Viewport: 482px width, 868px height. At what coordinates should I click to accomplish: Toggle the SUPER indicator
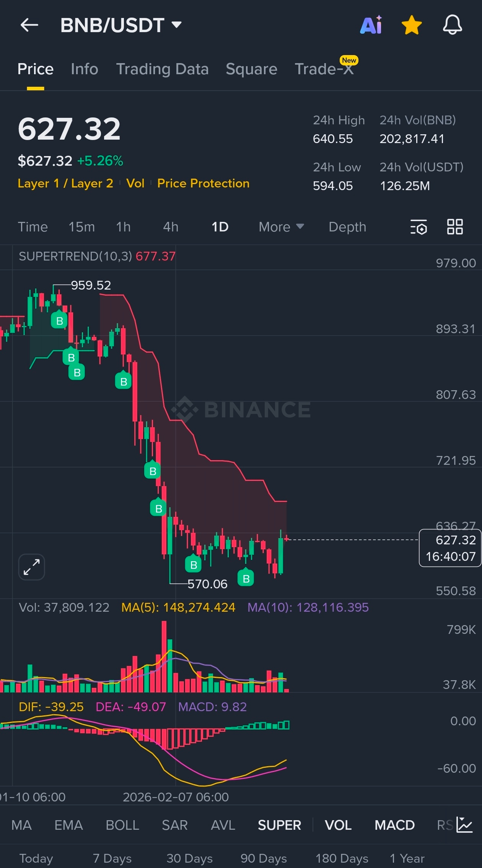(279, 825)
